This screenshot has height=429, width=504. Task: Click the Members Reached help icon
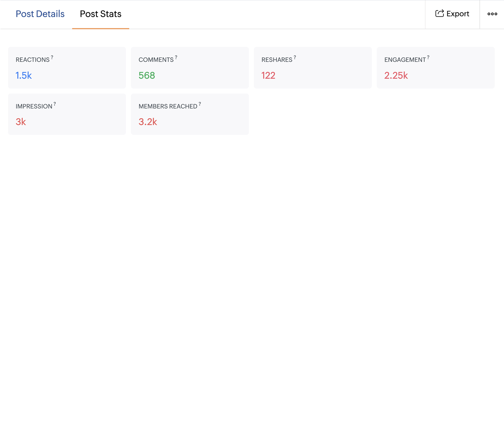[x=200, y=104]
